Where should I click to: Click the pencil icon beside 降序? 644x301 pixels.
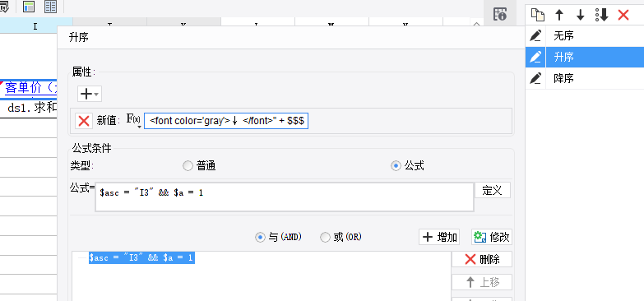pos(535,78)
